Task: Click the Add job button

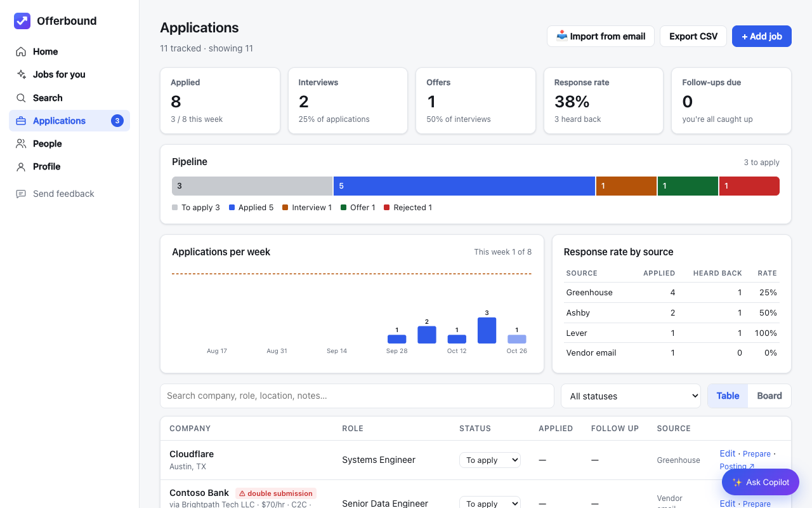Action: click(x=762, y=36)
